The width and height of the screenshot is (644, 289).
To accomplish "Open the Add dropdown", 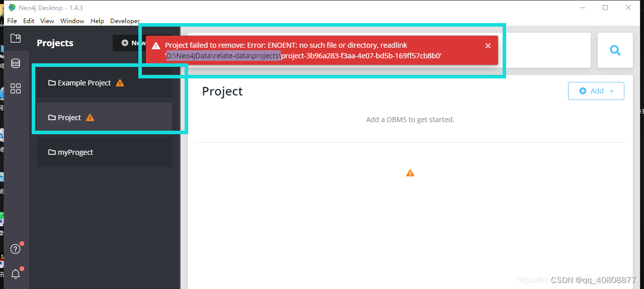I will (x=596, y=91).
